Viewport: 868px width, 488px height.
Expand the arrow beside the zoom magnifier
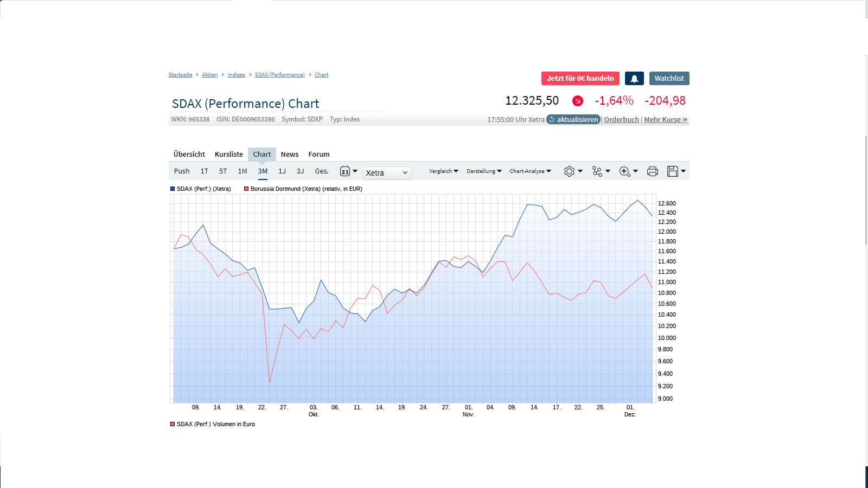(636, 171)
